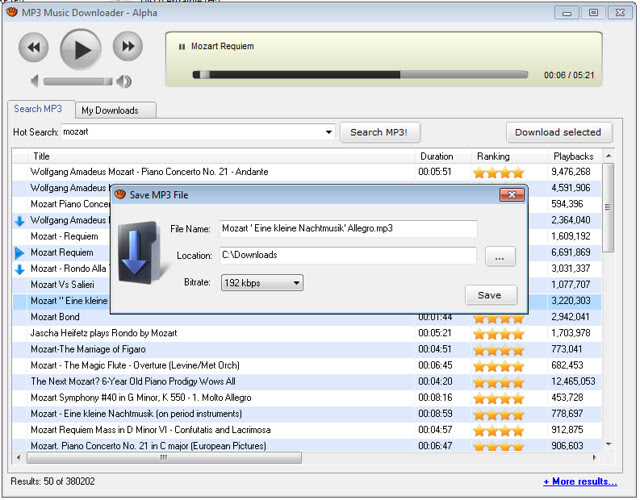
Task: Click the horizontal scrollbar left arrow
Action: click(19, 458)
